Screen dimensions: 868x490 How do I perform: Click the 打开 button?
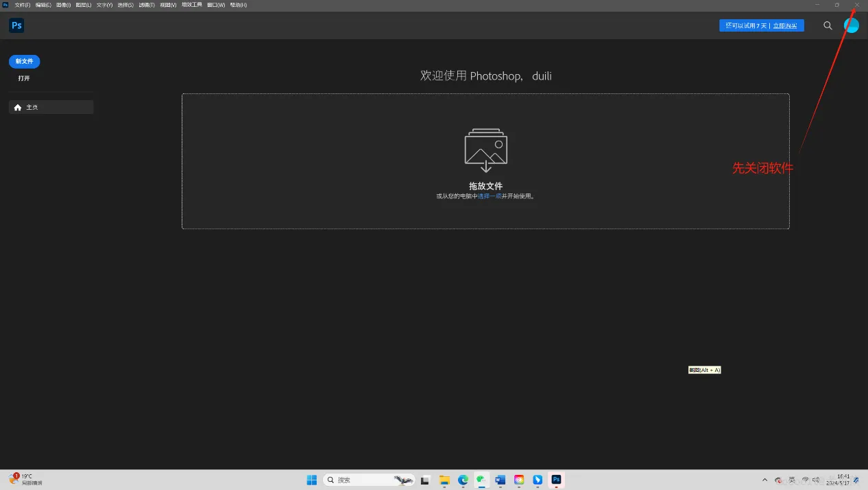pyautogui.click(x=24, y=78)
